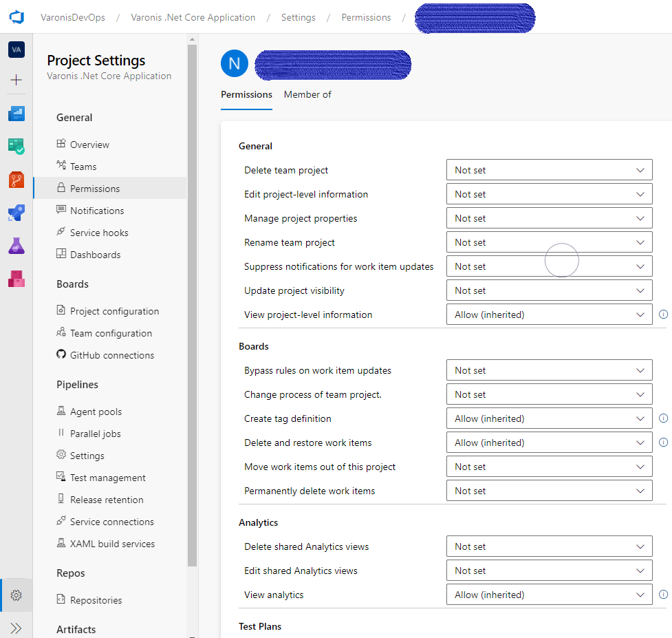Click the Project settings gear icon

click(17, 595)
